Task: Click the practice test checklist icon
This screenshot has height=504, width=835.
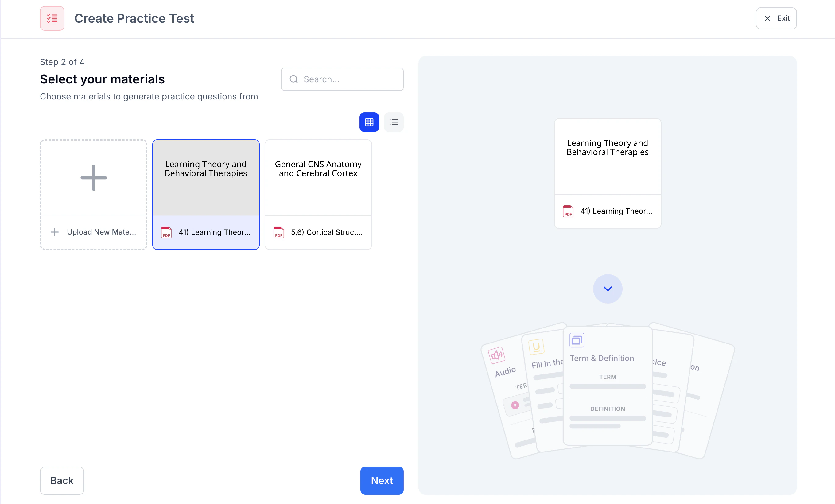Action: 52,18
